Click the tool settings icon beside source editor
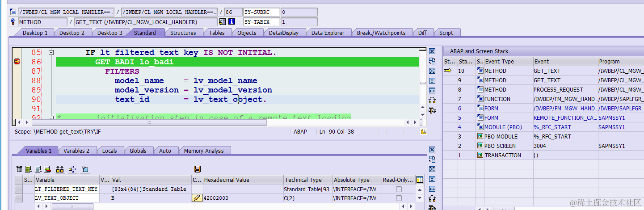 (432, 110)
